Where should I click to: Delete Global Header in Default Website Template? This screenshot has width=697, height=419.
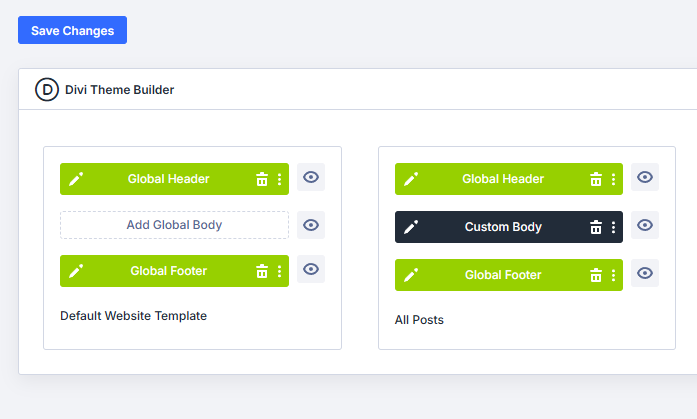tap(262, 179)
